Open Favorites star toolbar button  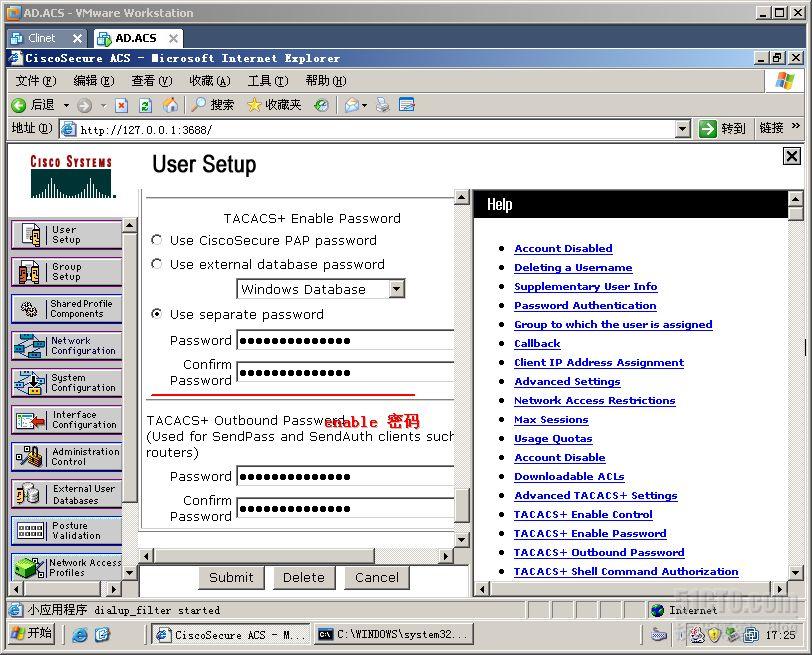274,105
